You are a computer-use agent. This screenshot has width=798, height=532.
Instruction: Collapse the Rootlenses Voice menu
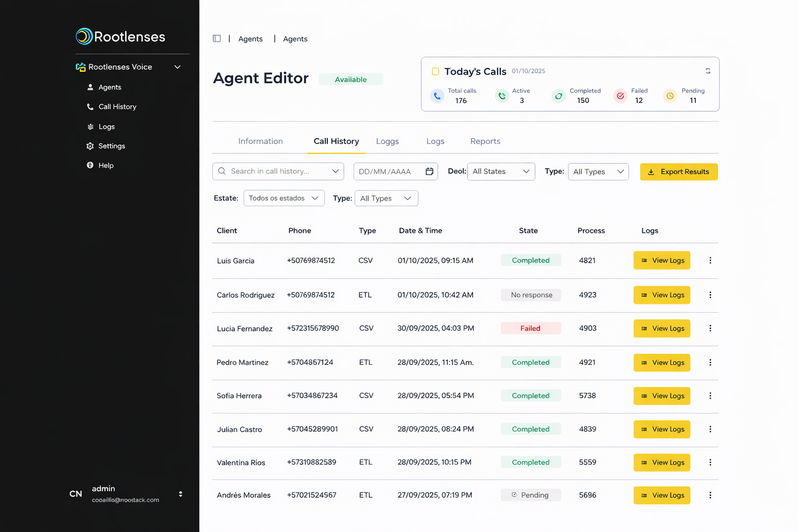tap(177, 67)
